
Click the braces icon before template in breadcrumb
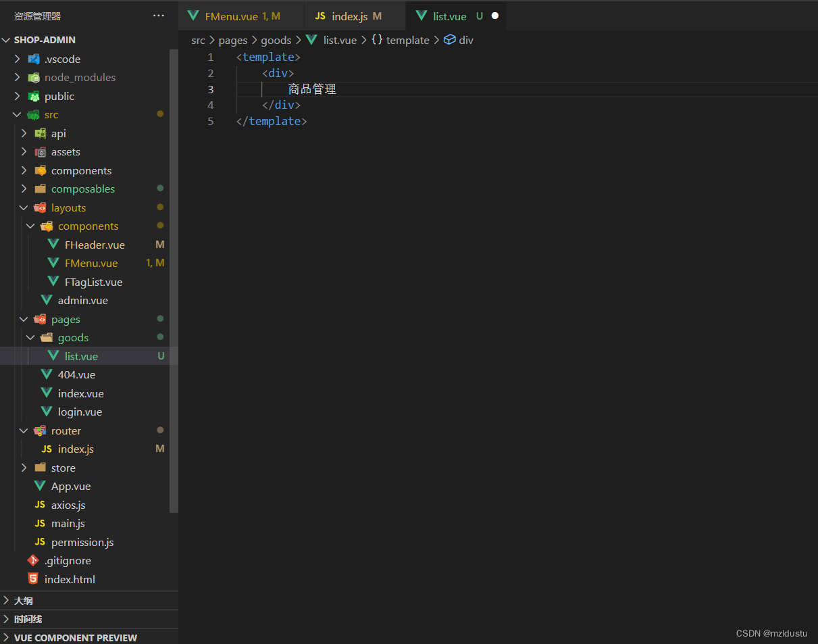pyautogui.click(x=377, y=40)
